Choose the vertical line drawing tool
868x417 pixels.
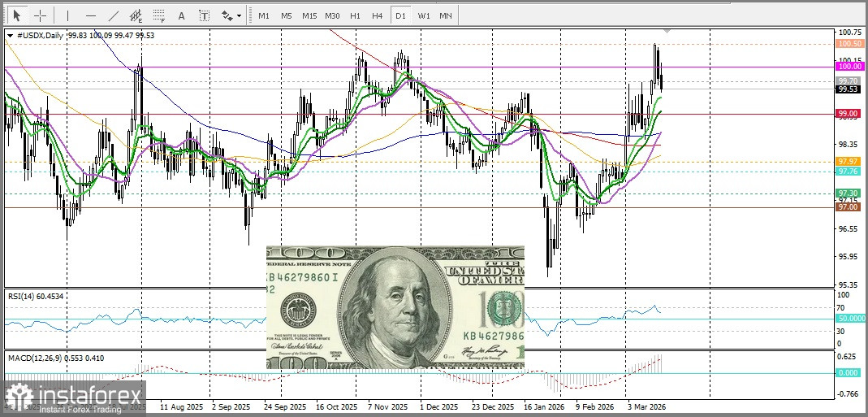68,15
